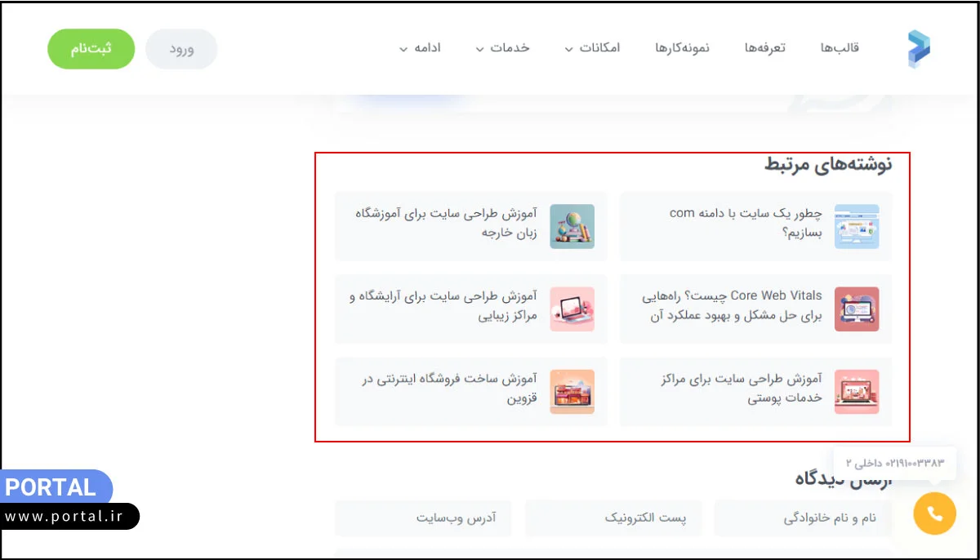Click the Core Web Vitals article thumbnail
Screen dimensions: 980x560
tap(857, 309)
